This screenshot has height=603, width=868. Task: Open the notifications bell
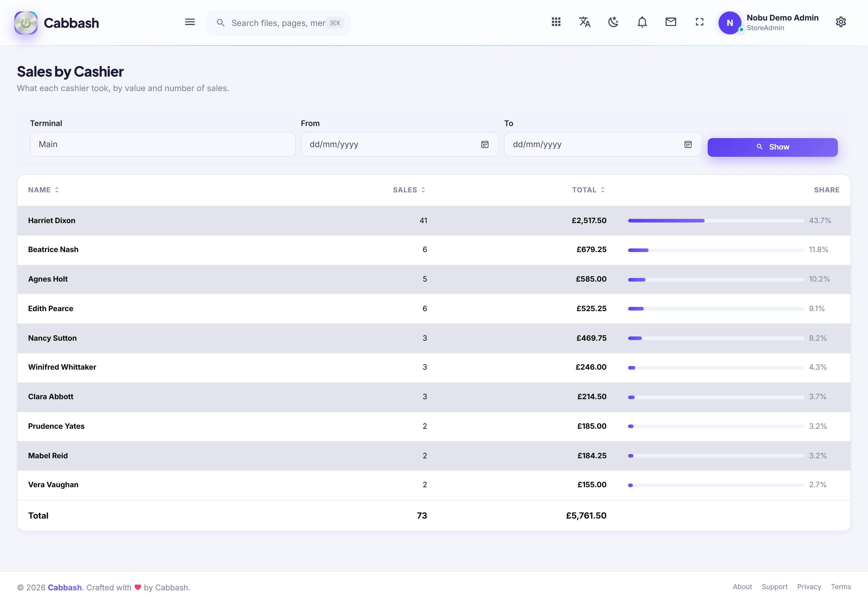642,22
